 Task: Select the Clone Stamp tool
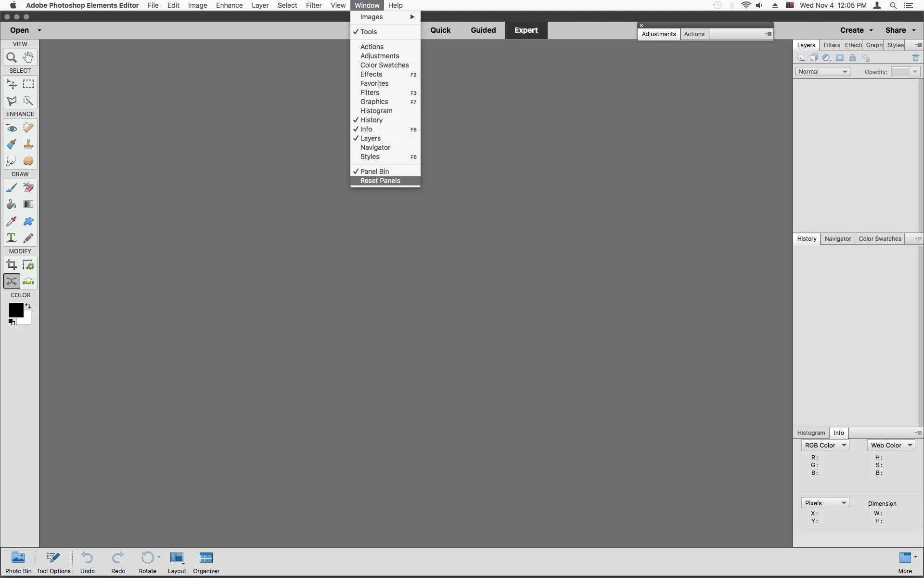point(28,144)
